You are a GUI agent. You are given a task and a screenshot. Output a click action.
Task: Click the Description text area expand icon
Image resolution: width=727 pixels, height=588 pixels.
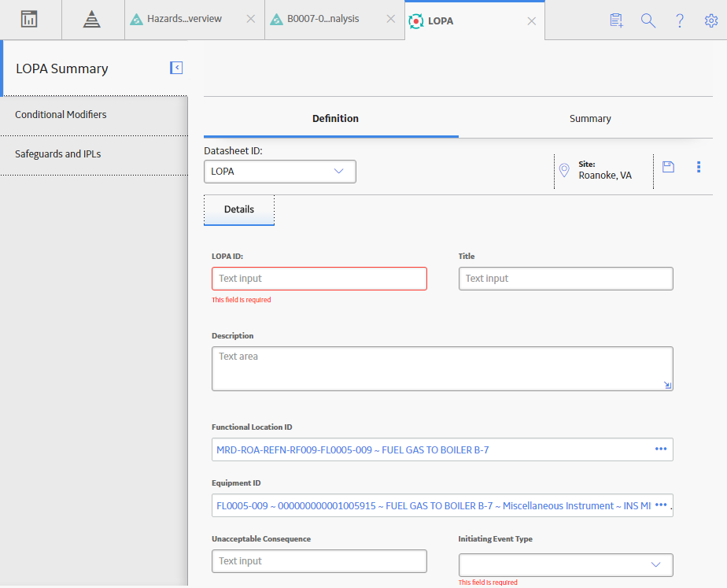pyautogui.click(x=667, y=385)
